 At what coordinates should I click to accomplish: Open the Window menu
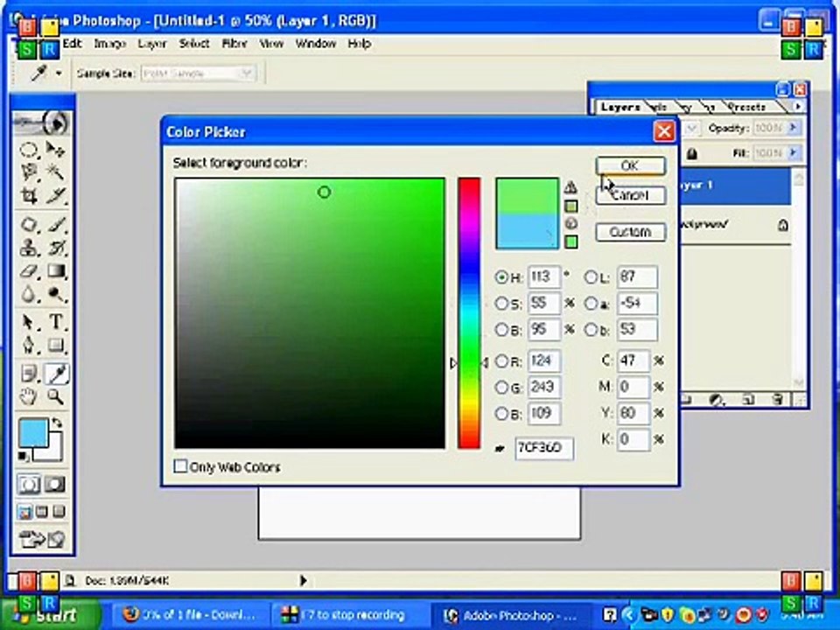[316, 44]
